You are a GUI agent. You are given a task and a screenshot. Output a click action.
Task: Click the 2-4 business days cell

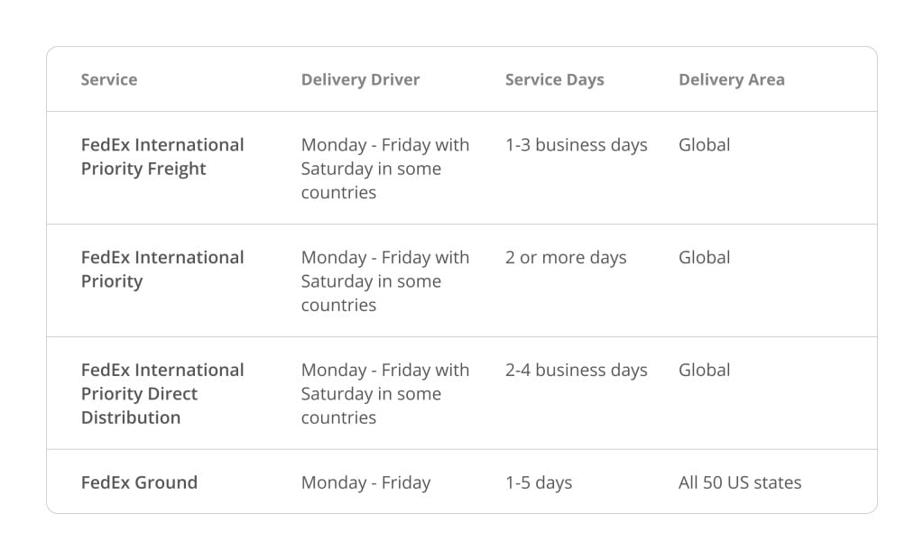coord(576,370)
